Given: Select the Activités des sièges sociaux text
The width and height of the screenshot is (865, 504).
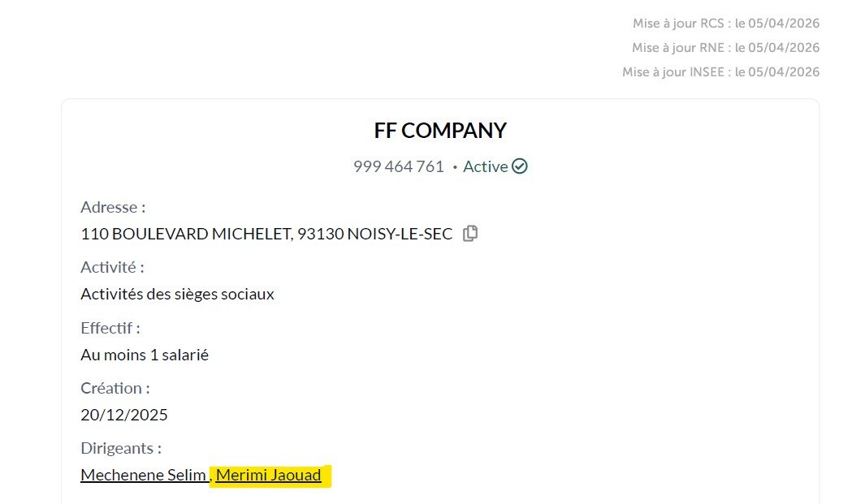Looking at the screenshot, I should tap(178, 294).
